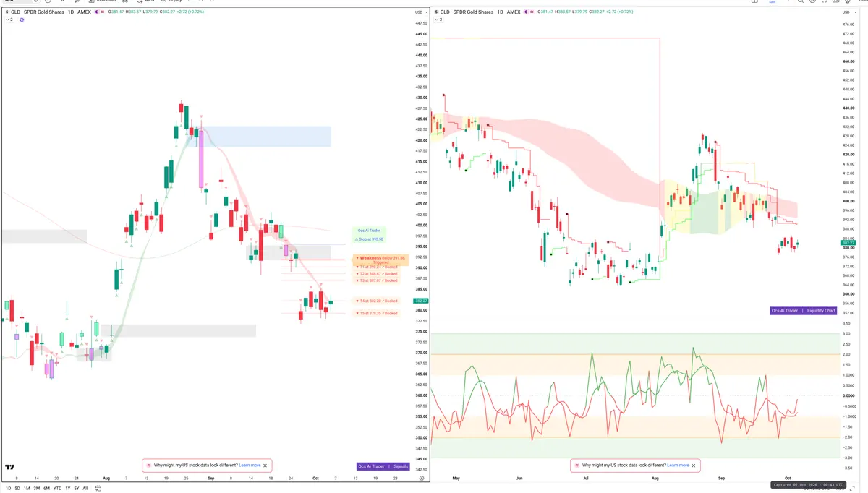Dismiss the right chart stock data notice
Image resolution: width=868 pixels, height=493 pixels.
(694, 466)
